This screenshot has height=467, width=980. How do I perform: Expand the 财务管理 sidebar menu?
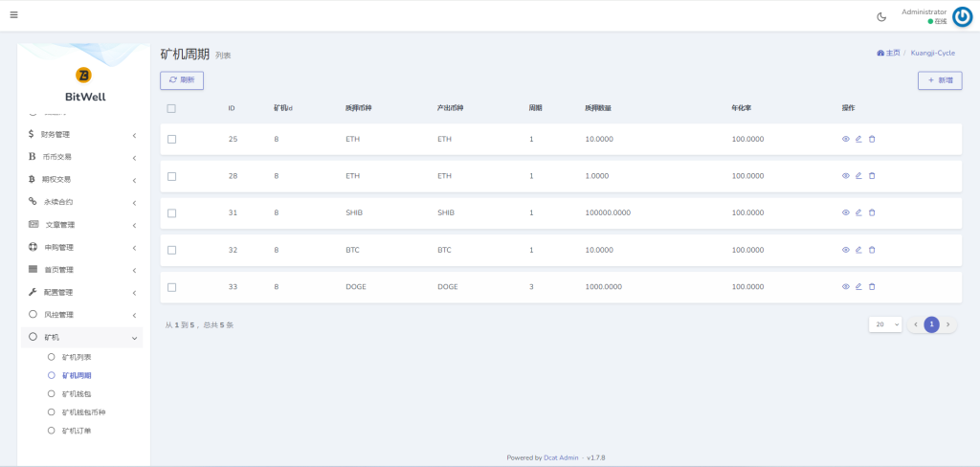tap(83, 134)
